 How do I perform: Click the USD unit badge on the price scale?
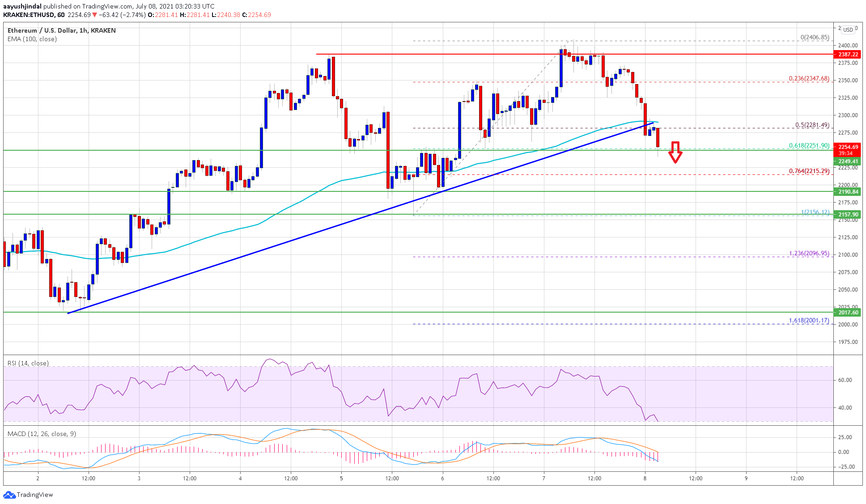[x=848, y=29]
